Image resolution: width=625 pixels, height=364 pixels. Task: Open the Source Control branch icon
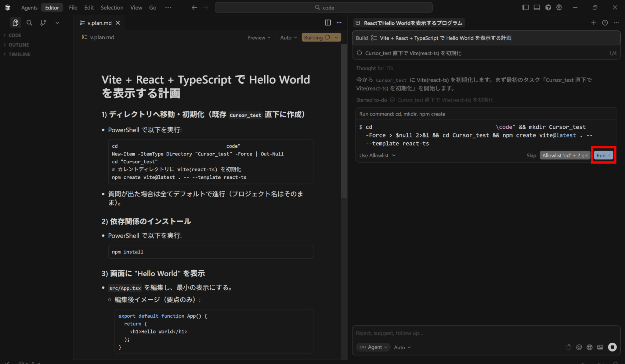click(43, 23)
